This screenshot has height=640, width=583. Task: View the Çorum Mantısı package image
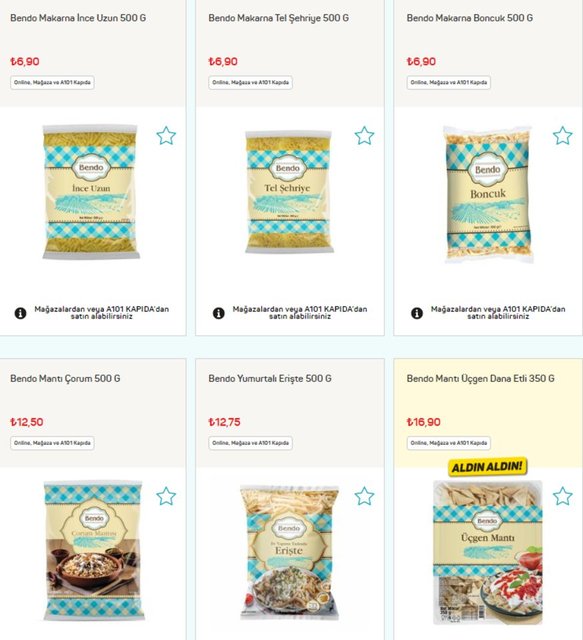[93, 551]
